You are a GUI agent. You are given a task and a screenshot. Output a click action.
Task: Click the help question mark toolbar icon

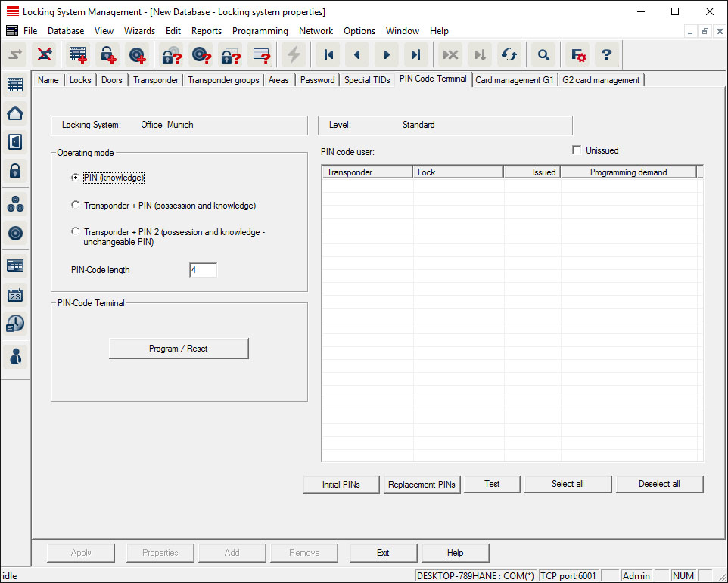pos(606,54)
